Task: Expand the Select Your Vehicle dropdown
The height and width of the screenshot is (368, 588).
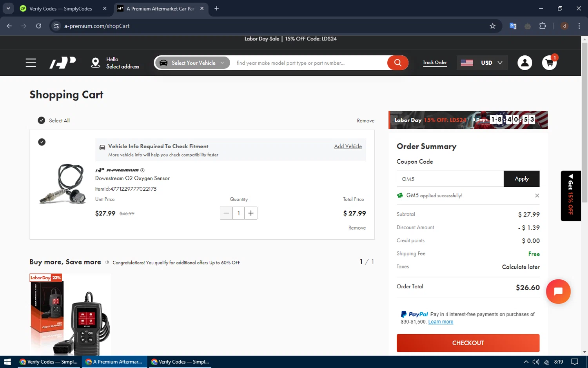Action: coord(192,63)
